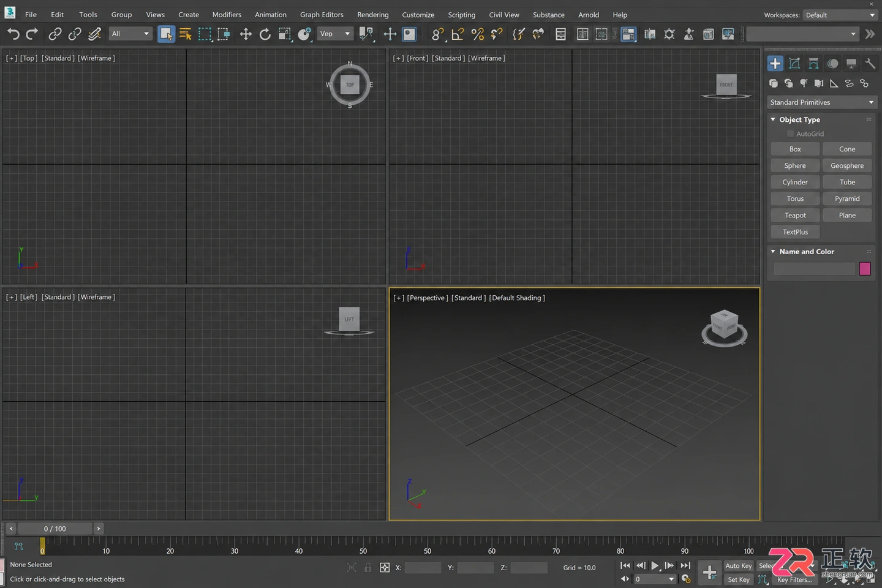Click the Top view ViewCube
The height and width of the screenshot is (588, 882).
[350, 85]
